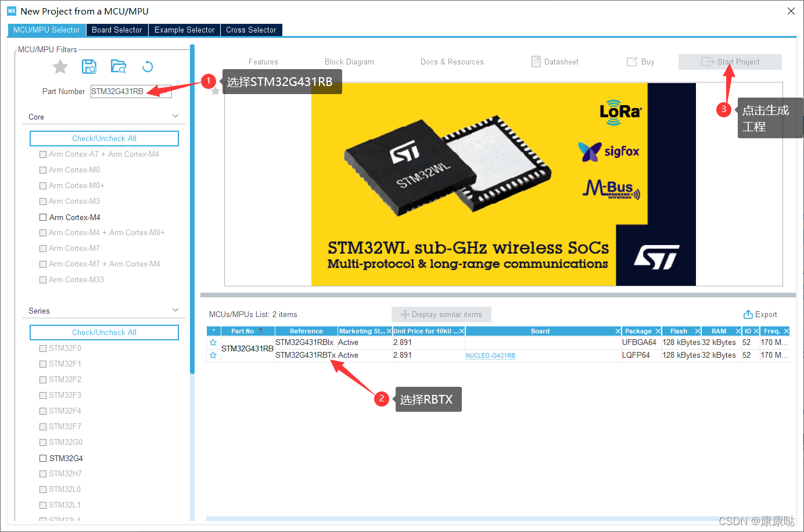The image size is (804, 532).
Task: Toggle the Arm Cortex-M4 checkbox
Action: pos(43,217)
